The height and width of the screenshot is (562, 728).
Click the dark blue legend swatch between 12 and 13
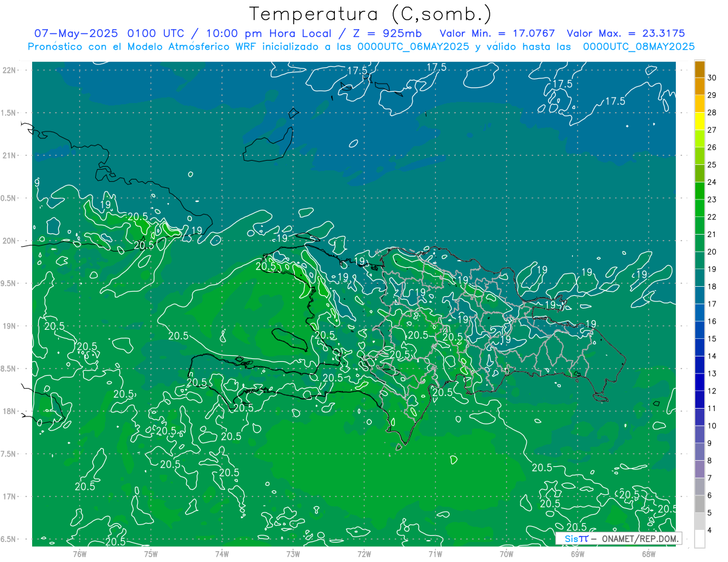699,382
